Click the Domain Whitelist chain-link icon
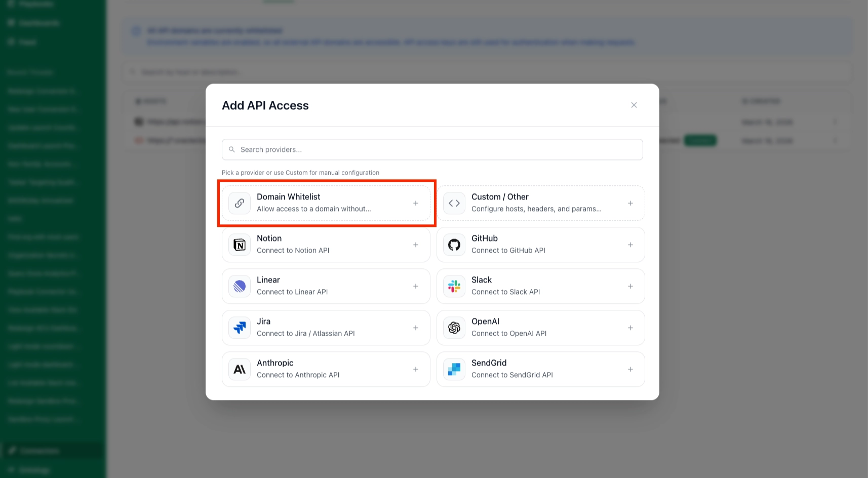The height and width of the screenshot is (478, 868). pos(239,203)
